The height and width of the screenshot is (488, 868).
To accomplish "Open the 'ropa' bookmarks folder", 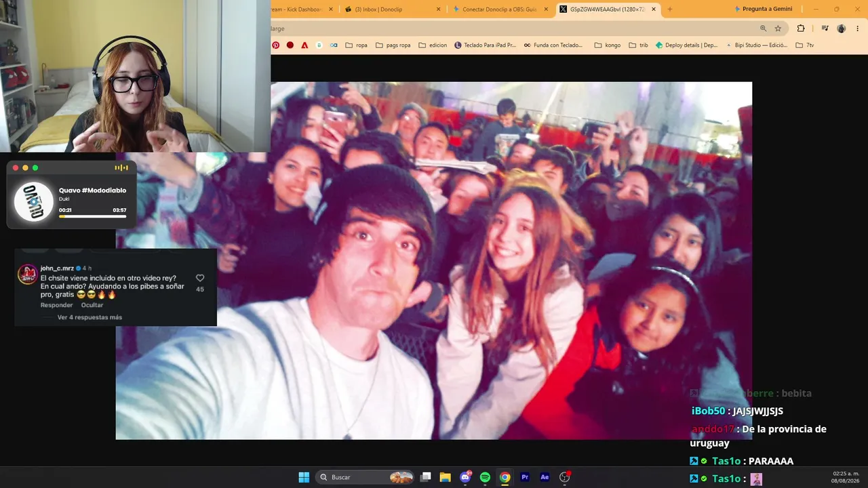I will tap(357, 45).
